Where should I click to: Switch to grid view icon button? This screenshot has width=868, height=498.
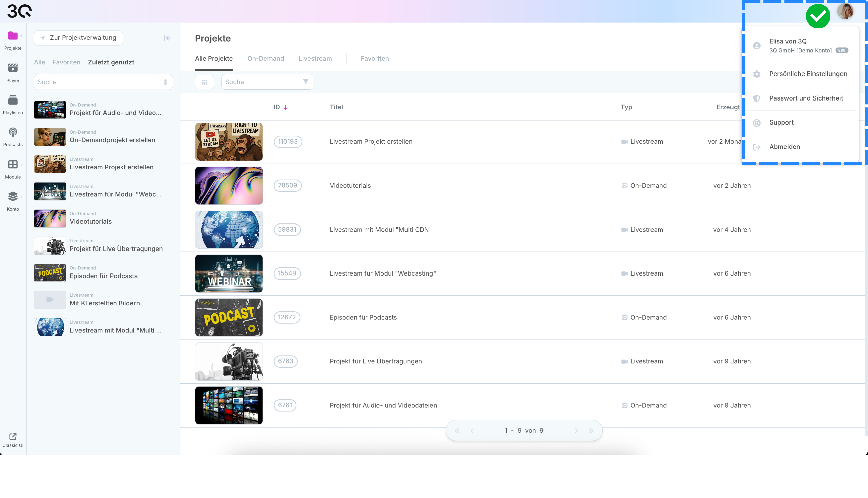[204, 82]
